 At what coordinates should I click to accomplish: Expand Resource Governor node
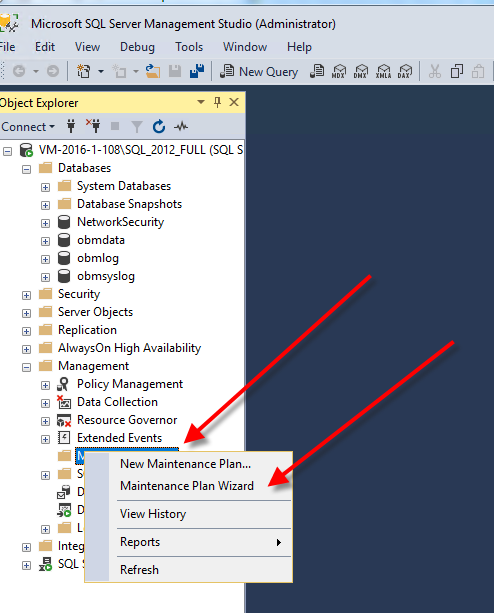[x=45, y=421]
